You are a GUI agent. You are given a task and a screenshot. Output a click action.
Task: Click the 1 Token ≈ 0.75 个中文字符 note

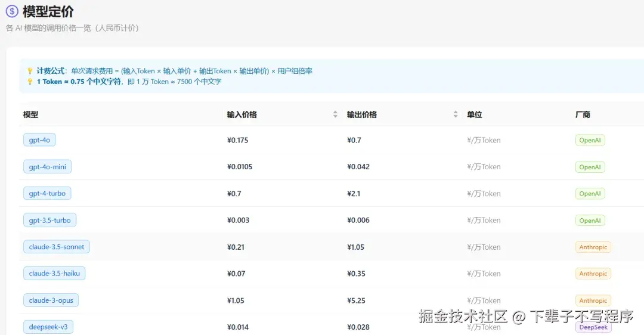point(79,82)
